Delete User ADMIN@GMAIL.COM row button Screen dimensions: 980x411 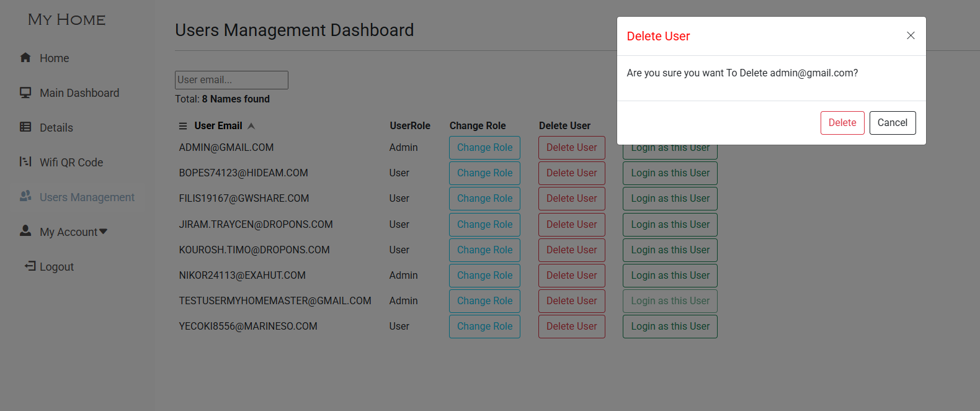click(x=572, y=148)
